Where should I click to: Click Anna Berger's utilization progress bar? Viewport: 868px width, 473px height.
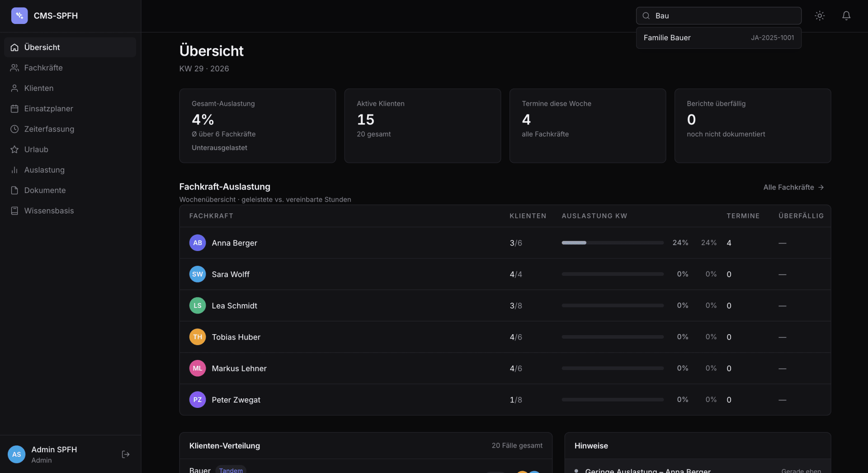pyautogui.click(x=613, y=243)
